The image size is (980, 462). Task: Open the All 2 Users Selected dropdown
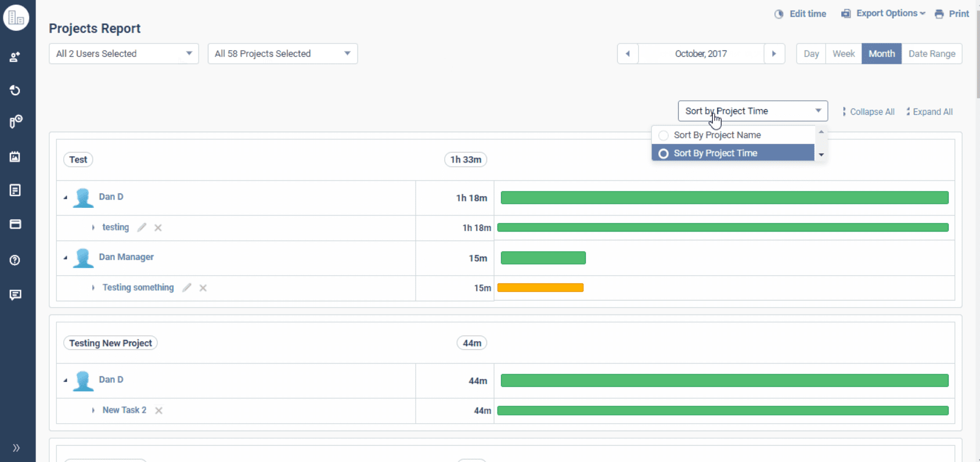tap(124, 54)
